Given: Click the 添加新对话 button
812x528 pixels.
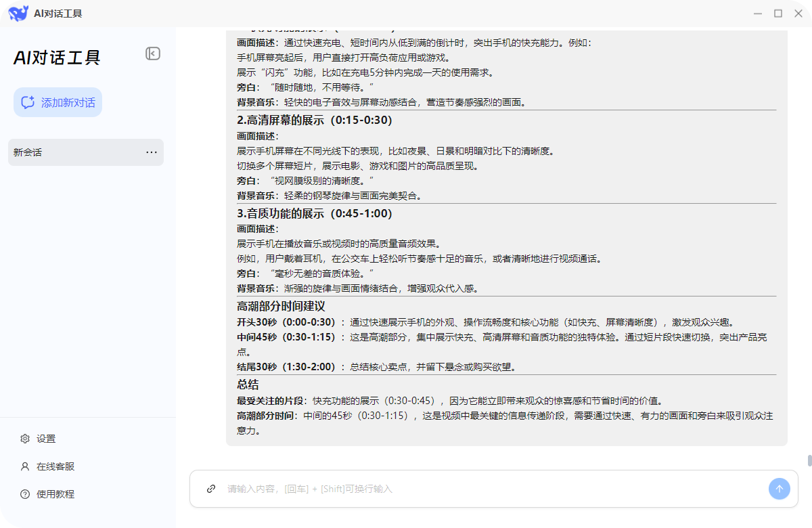Looking at the screenshot, I should click(58, 102).
